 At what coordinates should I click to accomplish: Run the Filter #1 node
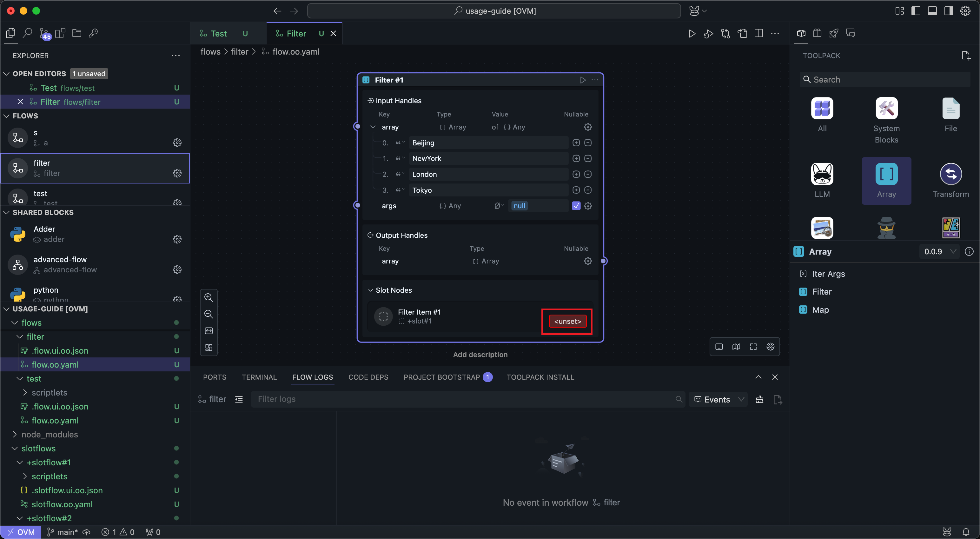(582, 80)
